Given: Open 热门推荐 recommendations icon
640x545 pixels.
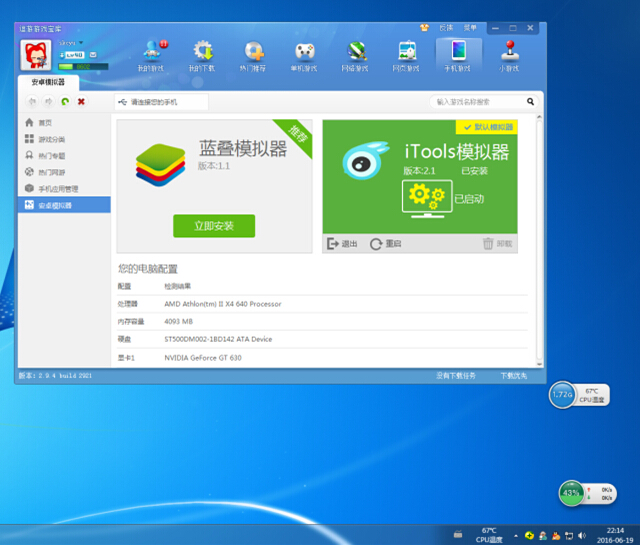Looking at the screenshot, I should (253, 56).
